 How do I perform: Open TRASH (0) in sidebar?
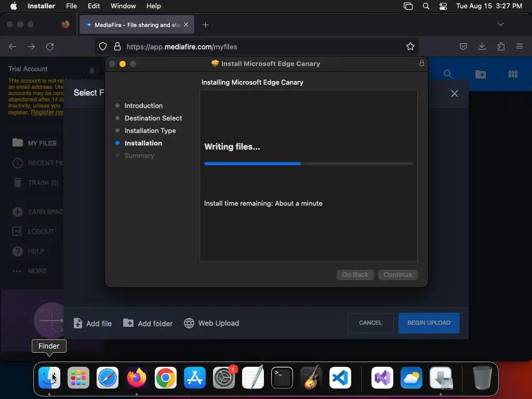pyautogui.click(x=36, y=183)
